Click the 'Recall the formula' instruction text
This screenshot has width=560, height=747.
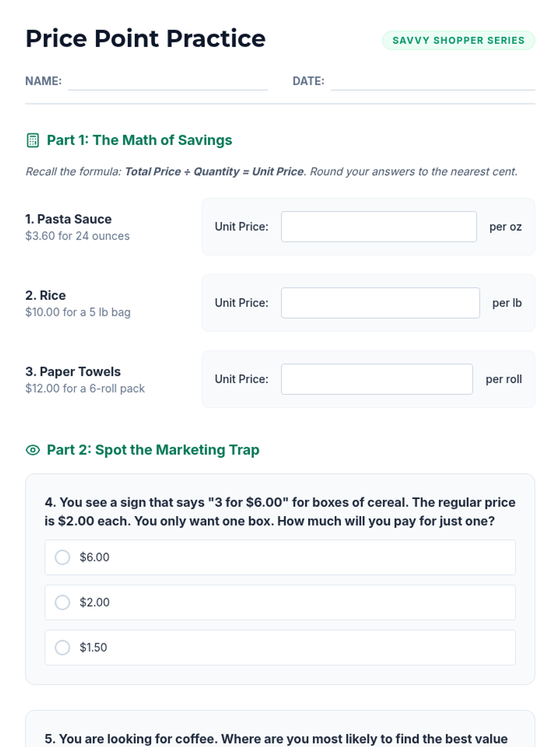pos(271,171)
